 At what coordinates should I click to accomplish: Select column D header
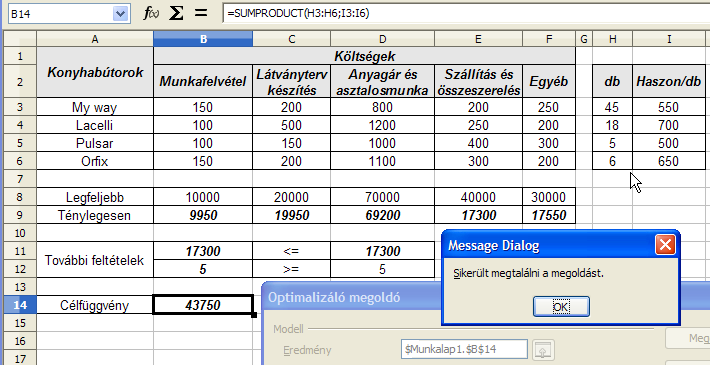pos(383,39)
